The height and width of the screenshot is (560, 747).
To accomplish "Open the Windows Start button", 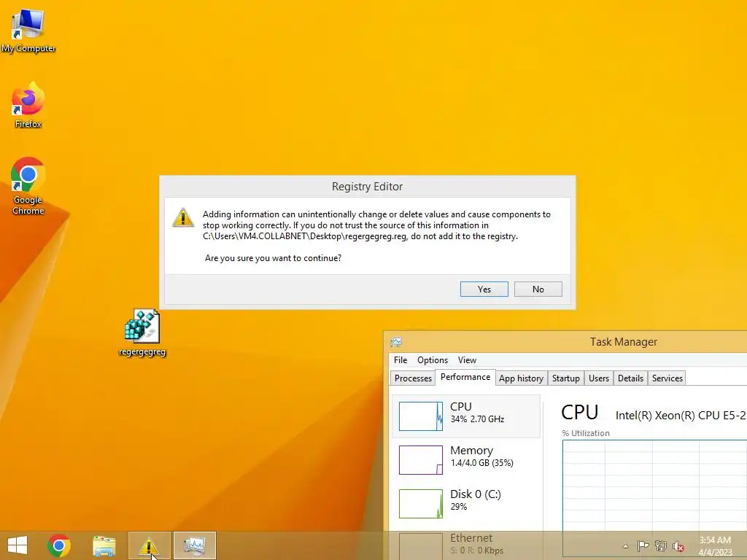I will click(18, 545).
